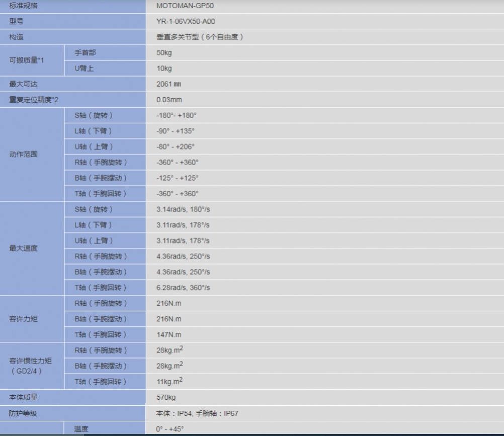Select the 本体：IP54, 手腕轴：IP67 value

(x=197, y=413)
